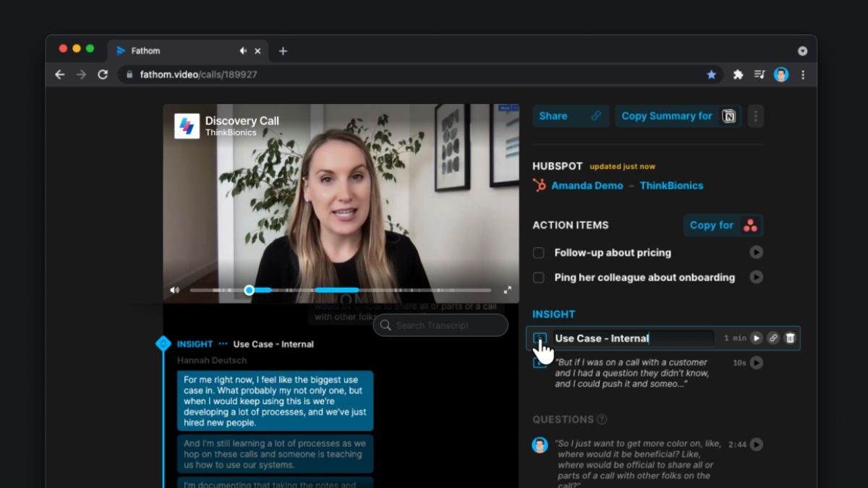
Task: Delete the Use Case - Internal insight
Action: 790,338
